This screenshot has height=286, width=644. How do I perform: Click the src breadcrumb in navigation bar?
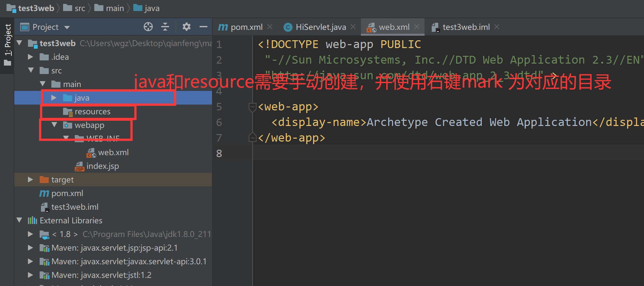tap(74, 8)
